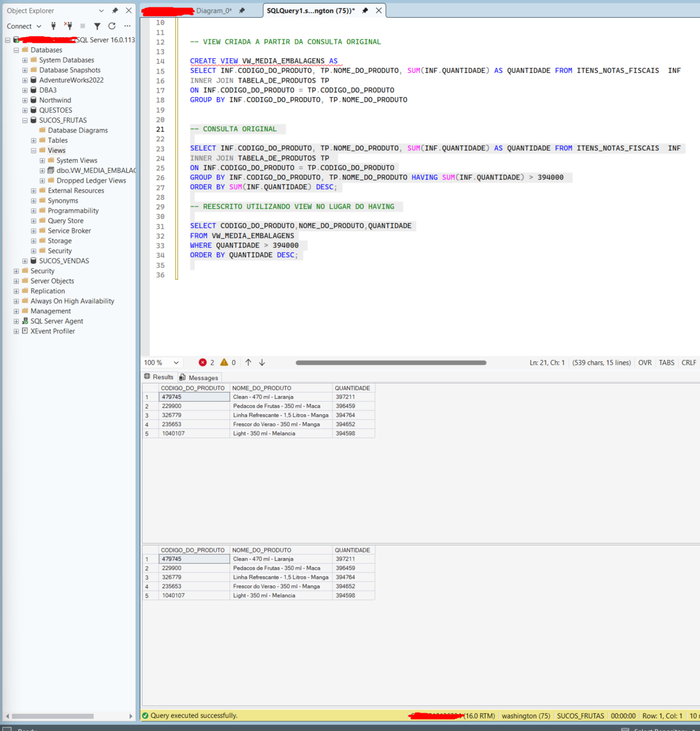700x731 pixels.
Task: Pin the SQLQuery1 tab
Action: point(365,10)
